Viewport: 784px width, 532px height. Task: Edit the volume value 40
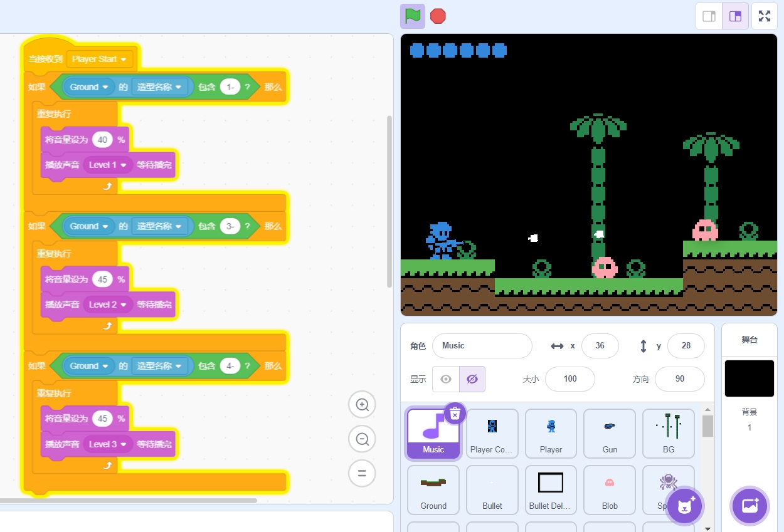point(102,140)
